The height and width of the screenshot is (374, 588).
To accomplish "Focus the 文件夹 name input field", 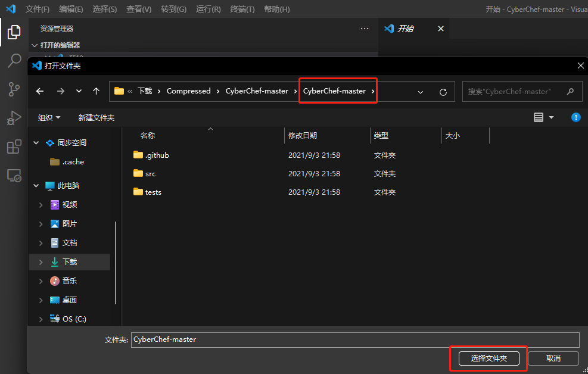I will [355, 339].
